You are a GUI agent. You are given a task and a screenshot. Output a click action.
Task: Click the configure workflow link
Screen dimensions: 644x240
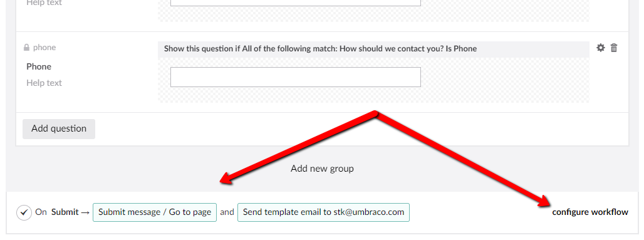[589, 212]
